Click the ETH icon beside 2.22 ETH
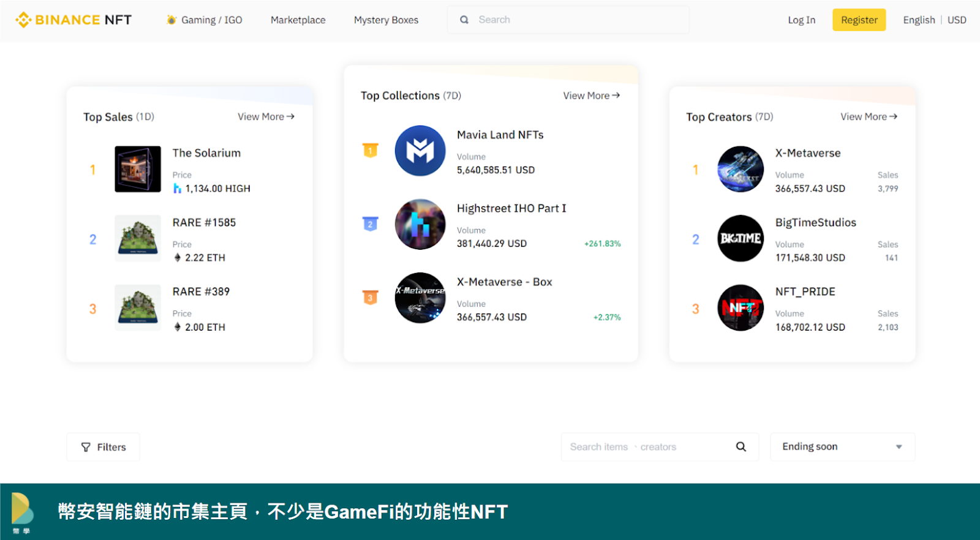Viewport: 980px width, 540px height. 178,258
